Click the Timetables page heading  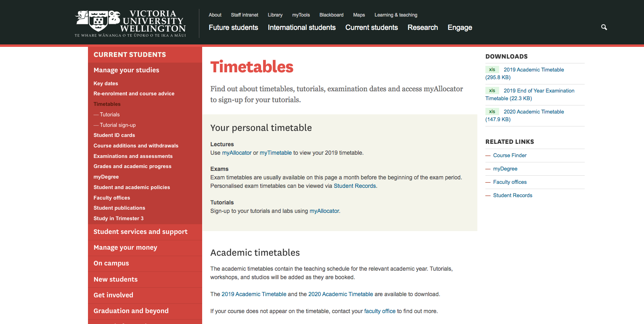tap(252, 67)
